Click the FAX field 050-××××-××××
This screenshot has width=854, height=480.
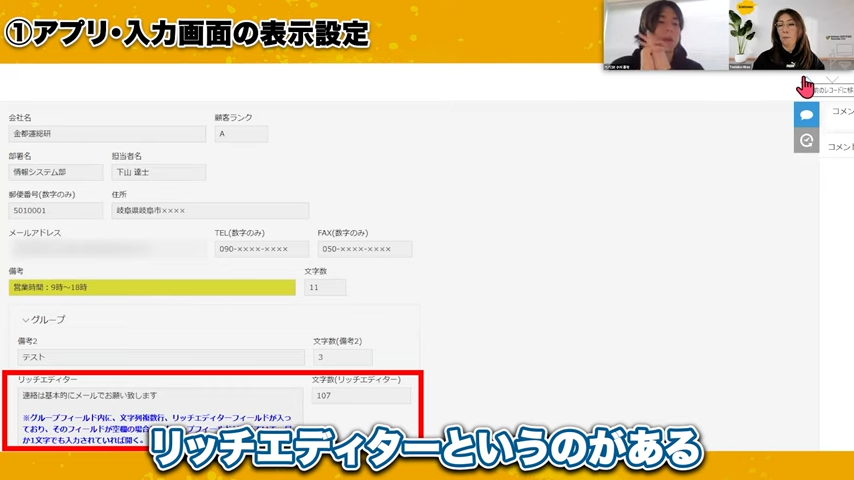coord(364,249)
